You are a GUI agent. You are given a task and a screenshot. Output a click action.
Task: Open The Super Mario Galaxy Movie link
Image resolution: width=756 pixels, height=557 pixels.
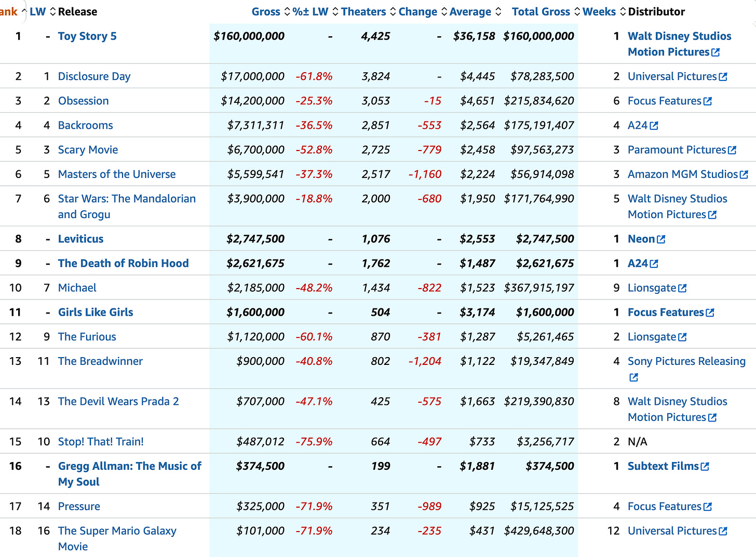117,538
